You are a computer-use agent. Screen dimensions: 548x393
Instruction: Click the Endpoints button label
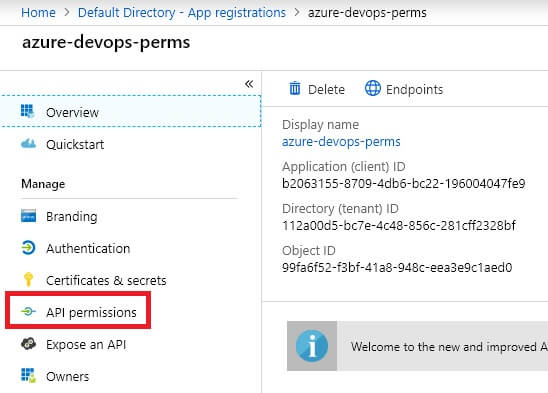414,90
